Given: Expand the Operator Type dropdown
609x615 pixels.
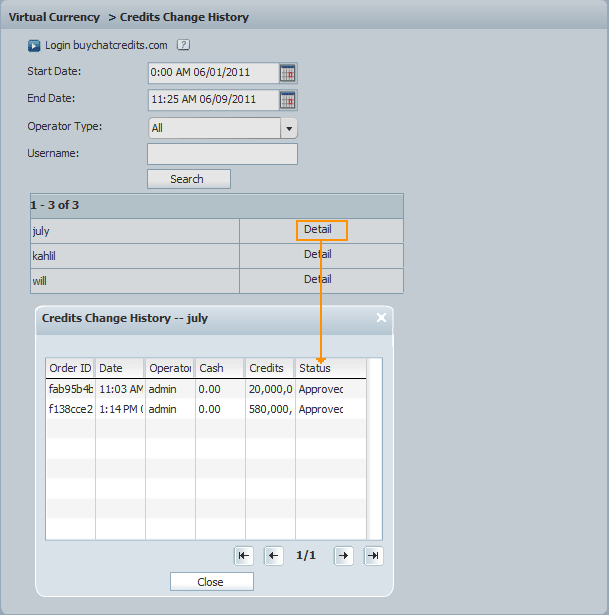Looking at the screenshot, I should click(289, 128).
